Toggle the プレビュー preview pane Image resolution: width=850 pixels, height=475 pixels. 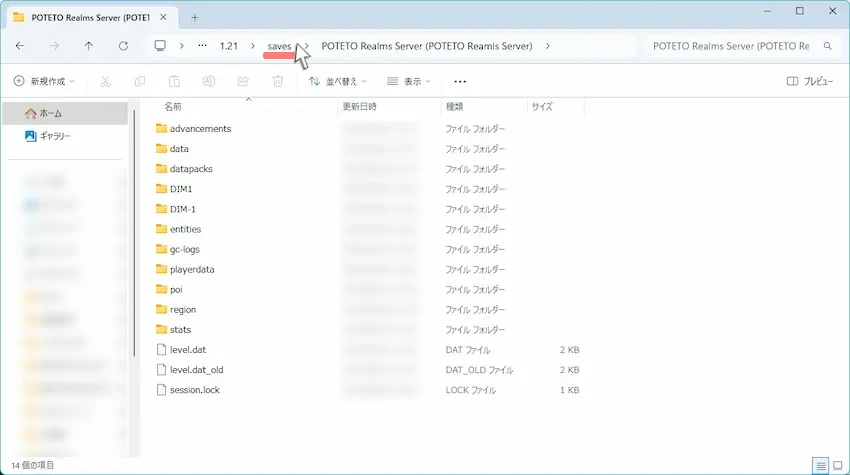click(810, 81)
